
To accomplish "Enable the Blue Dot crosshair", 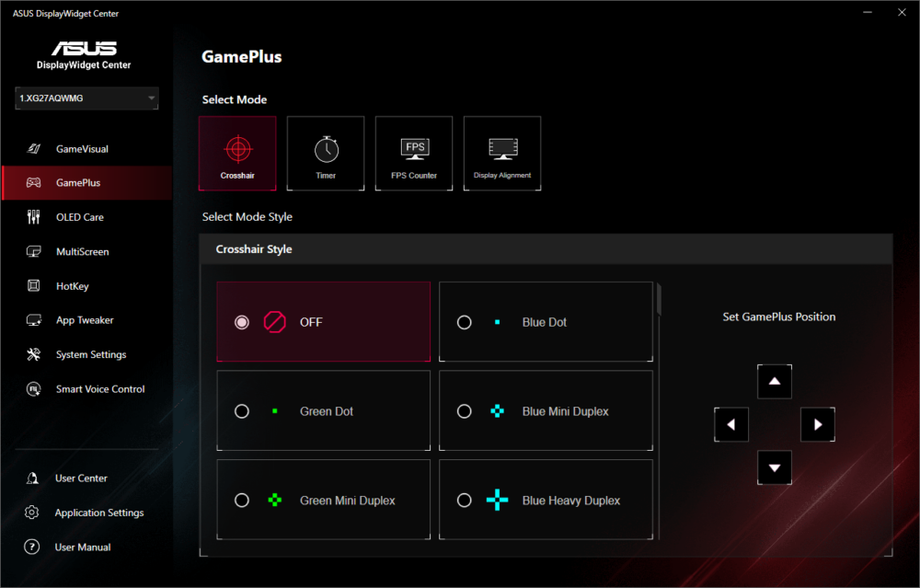I will pyautogui.click(x=465, y=322).
